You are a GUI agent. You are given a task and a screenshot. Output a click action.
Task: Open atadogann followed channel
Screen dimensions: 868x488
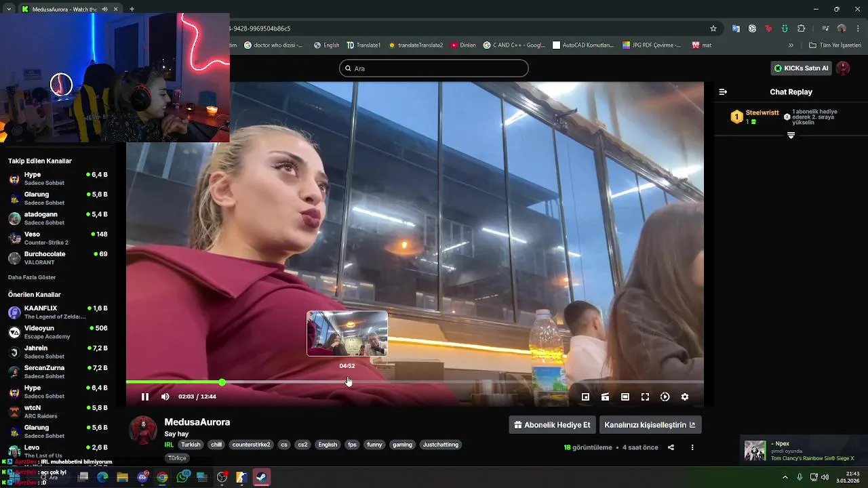pos(58,218)
